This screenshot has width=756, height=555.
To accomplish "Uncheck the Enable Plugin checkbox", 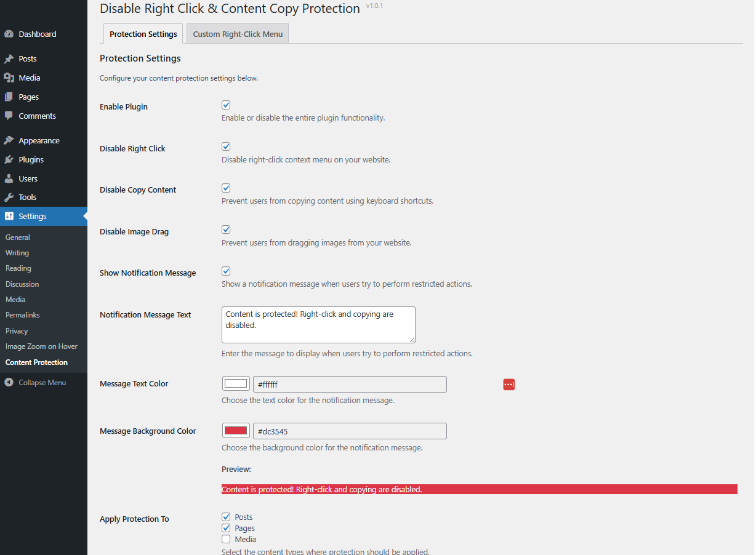I will click(226, 105).
